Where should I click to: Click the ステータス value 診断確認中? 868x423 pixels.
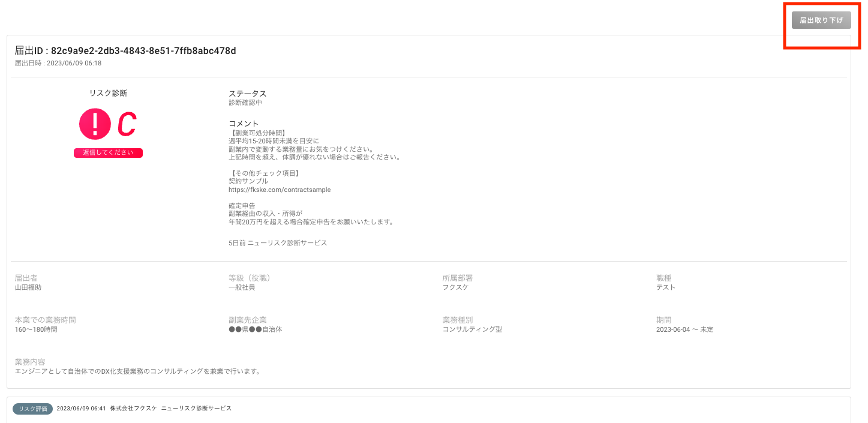[245, 103]
